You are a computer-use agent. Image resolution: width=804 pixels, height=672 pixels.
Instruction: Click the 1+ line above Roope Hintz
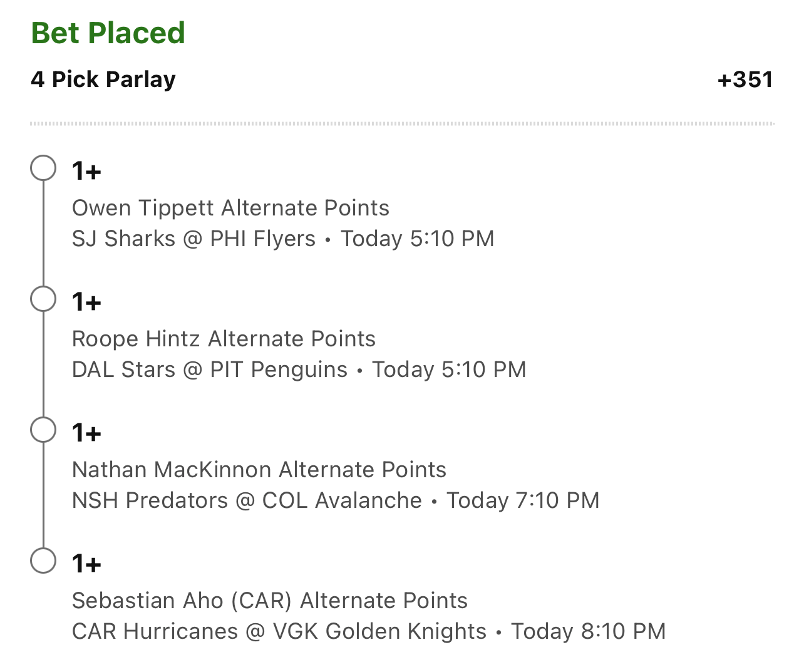pos(86,302)
